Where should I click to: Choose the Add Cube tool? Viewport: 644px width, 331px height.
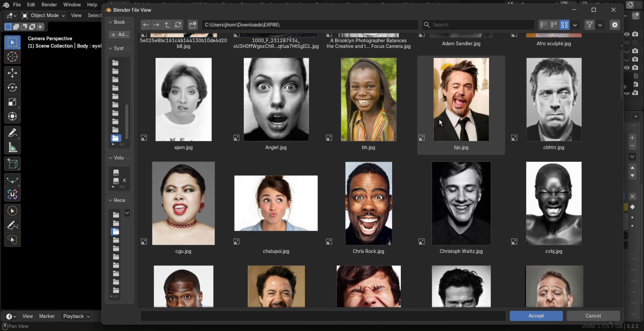(12, 164)
